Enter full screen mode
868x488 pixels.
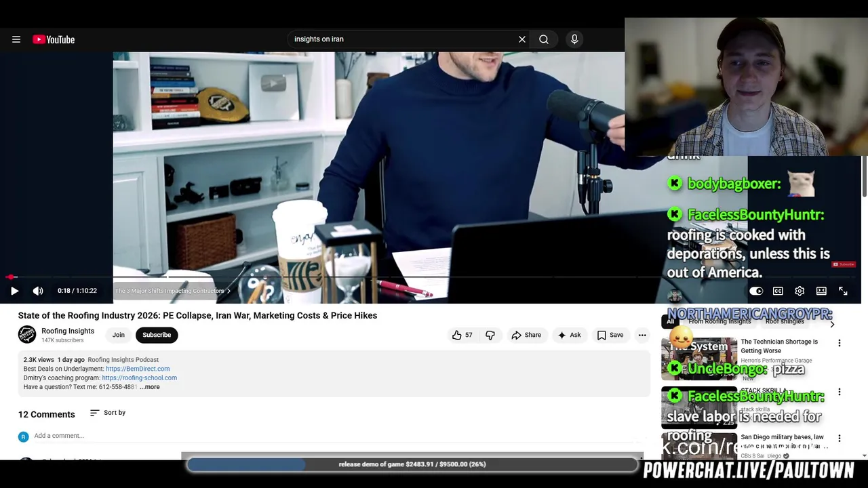point(843,291)
